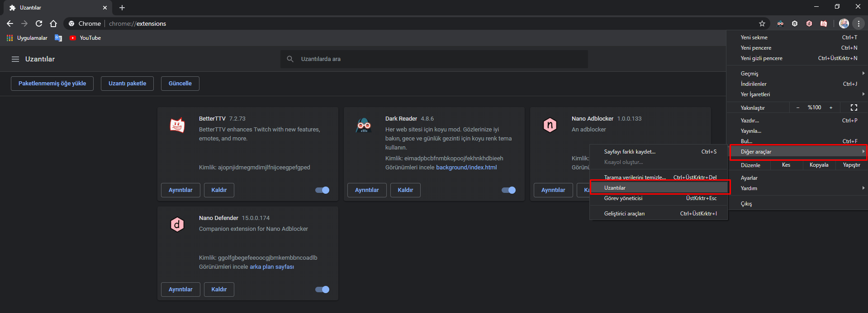Disable the Nano Defender toggle

coord(323,290)
